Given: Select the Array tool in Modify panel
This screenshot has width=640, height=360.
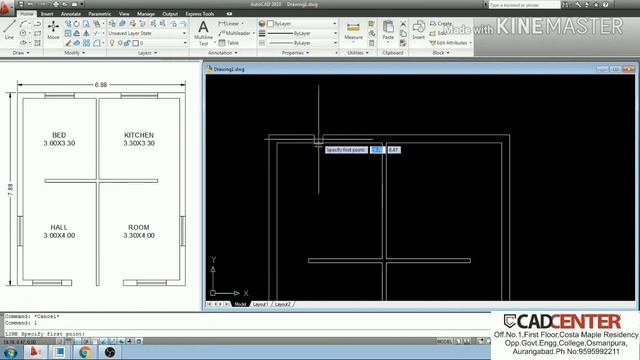Looking at the screenshot, I should (x=86, y=42).
